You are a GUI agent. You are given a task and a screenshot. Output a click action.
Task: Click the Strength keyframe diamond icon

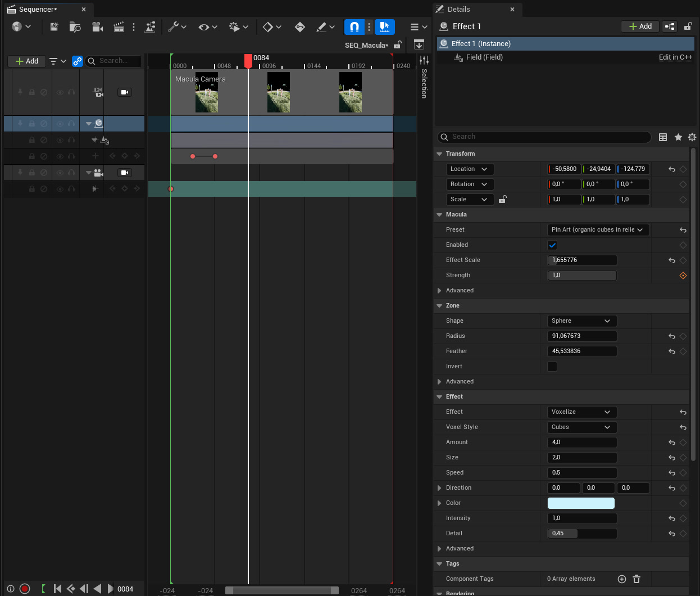point(683,276)
